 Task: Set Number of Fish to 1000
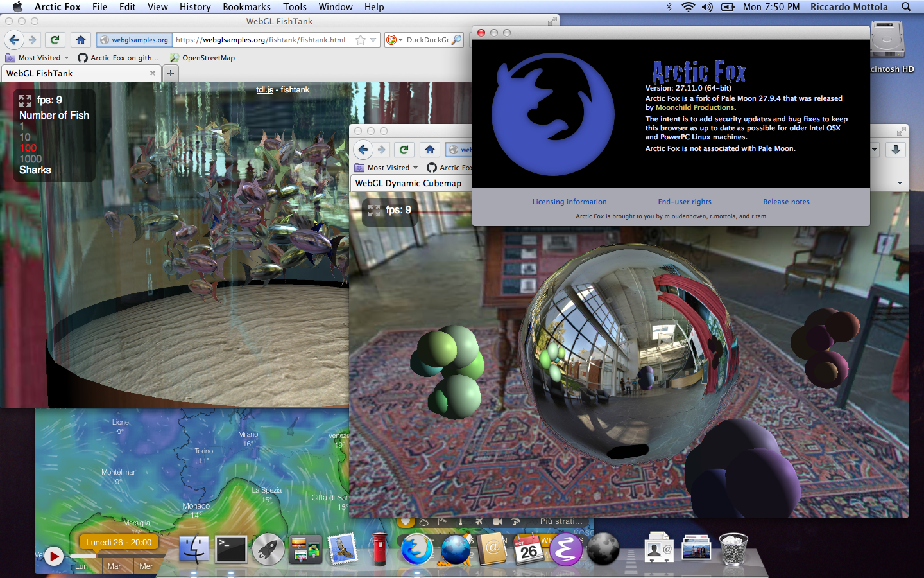click(x=30, y=159)
